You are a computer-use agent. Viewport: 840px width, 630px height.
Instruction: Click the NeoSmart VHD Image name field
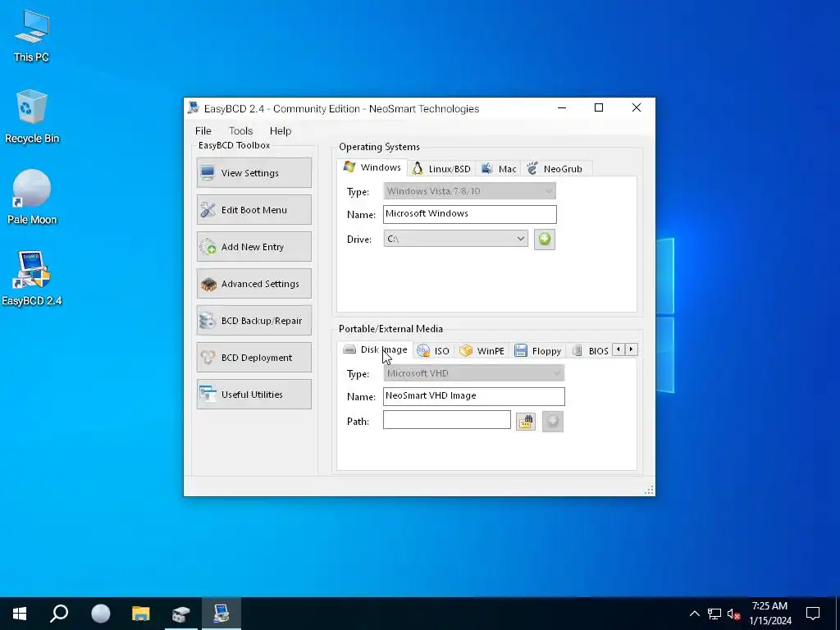pyautogui.click(x=473, y=396)
